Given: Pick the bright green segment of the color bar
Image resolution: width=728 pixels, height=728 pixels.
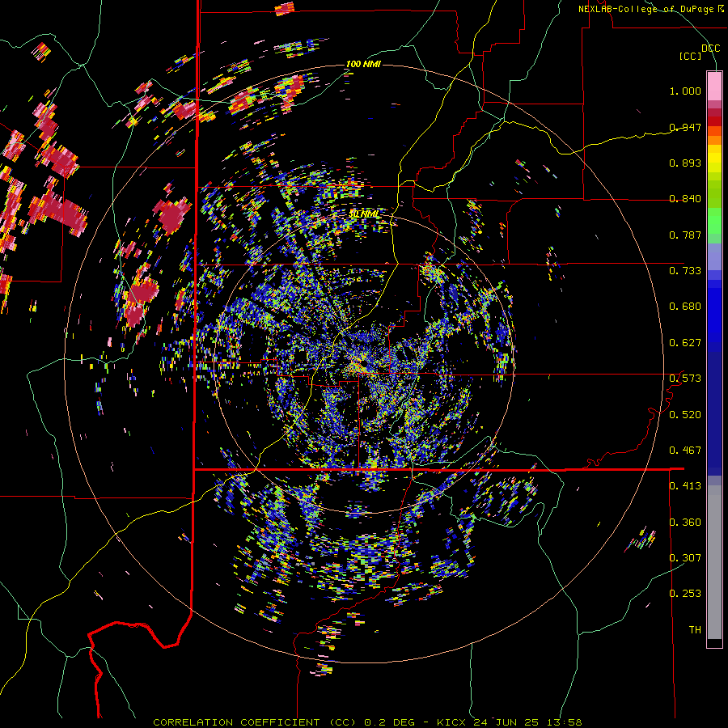Looking at the screenshot, I should pyautogui.click(x=714, y=221).
